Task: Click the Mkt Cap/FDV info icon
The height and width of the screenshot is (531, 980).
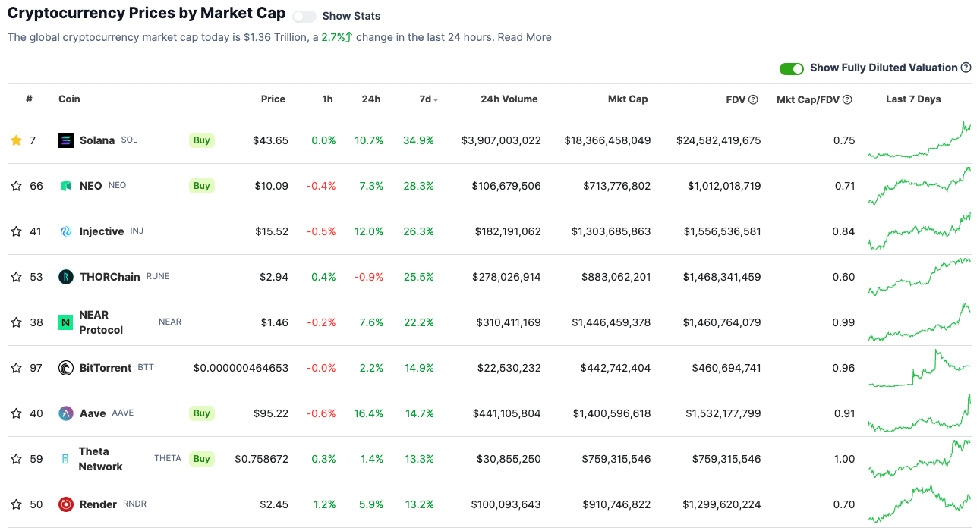Action: 847,99
